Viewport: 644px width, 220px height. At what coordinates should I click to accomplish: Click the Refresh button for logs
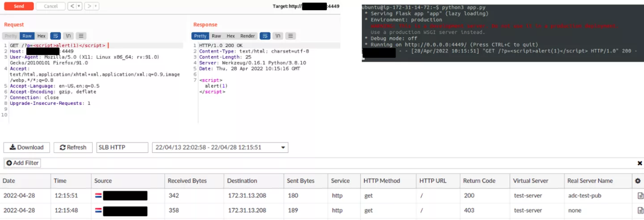[73, 147]
